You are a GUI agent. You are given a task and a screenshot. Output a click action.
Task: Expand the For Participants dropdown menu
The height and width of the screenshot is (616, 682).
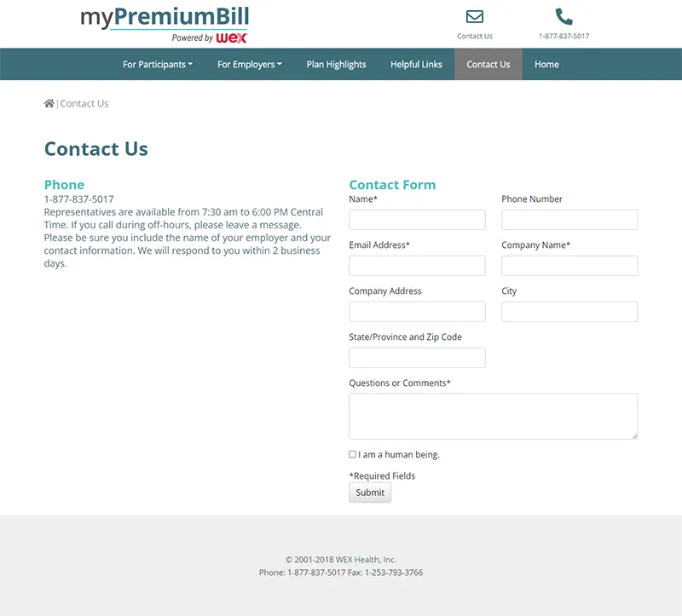[x=158, y=65]
